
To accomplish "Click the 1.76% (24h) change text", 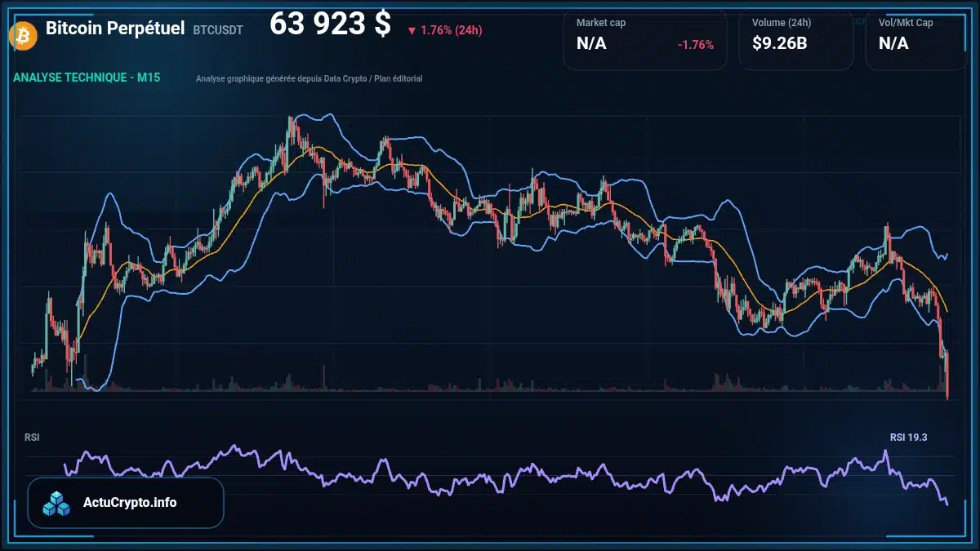I will [x=451, y=31].
